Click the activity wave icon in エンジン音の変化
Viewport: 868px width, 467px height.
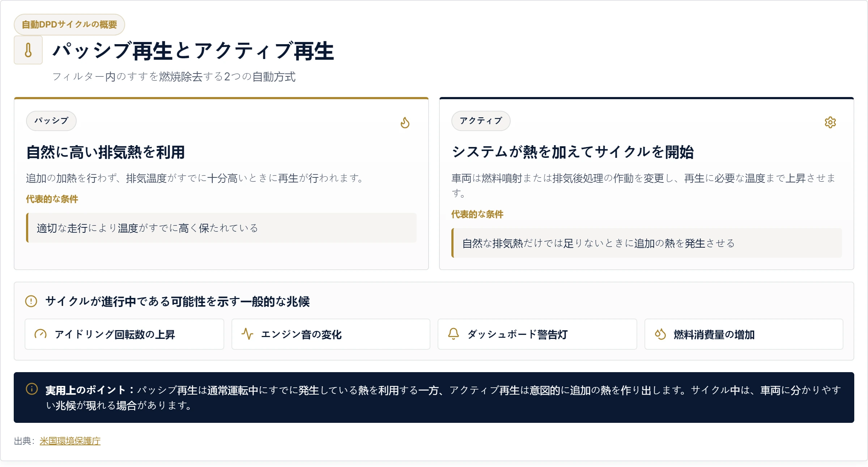click(x=247, y=334)
